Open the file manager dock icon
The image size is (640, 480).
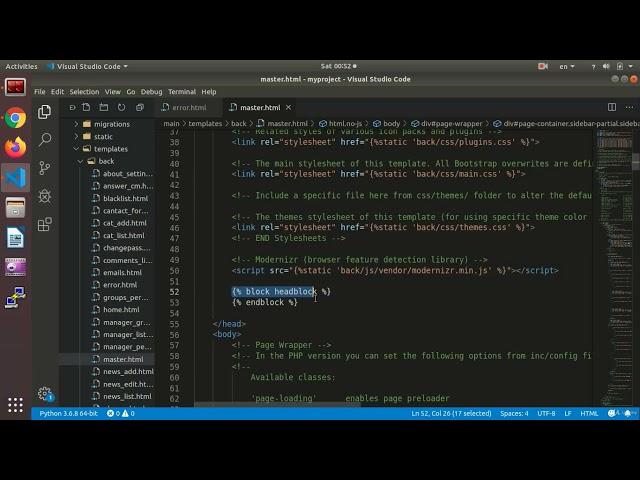(16, 207)
